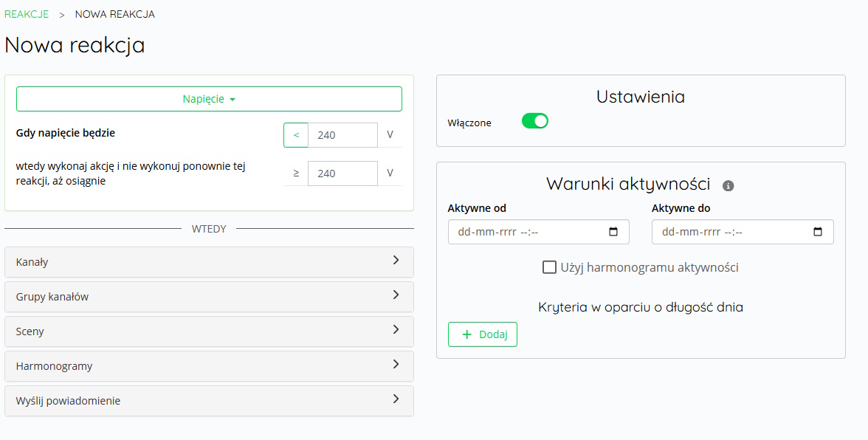
Task: Open the calendar picker for Aktywne do
Action: tap(818, 231)
